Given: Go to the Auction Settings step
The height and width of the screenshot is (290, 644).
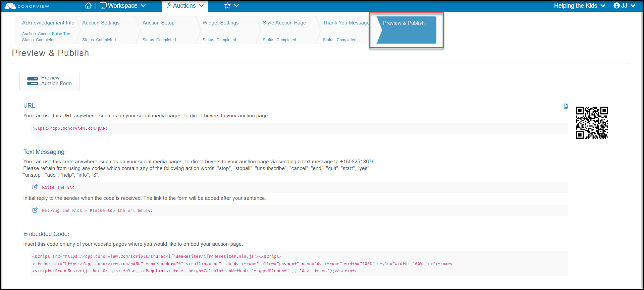Looking at the screenshot, I should (x=101, y=23).
